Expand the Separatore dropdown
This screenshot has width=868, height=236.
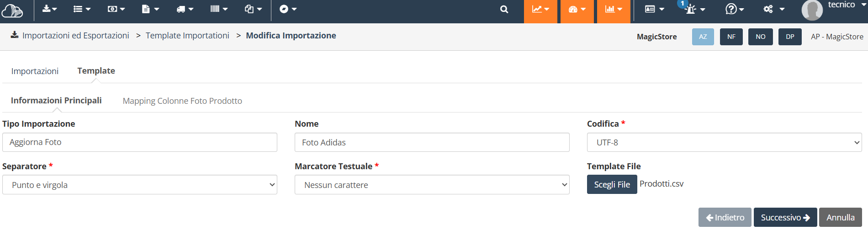[140, 185]
